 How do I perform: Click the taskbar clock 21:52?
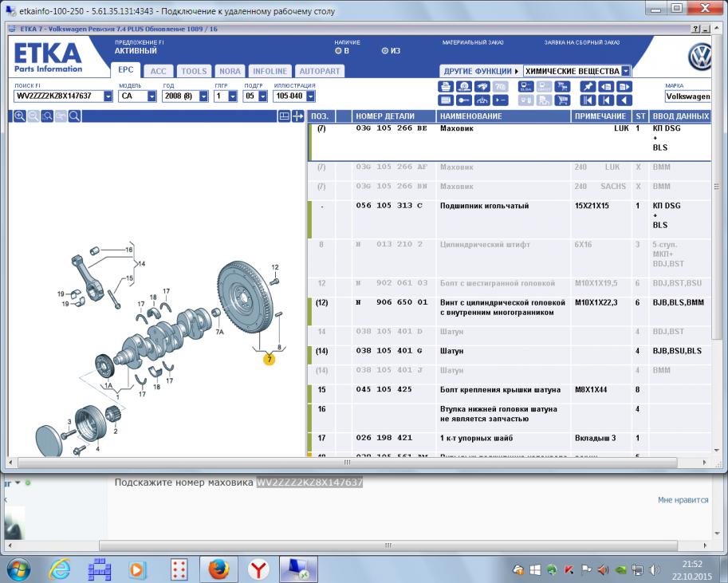(692, 564)
